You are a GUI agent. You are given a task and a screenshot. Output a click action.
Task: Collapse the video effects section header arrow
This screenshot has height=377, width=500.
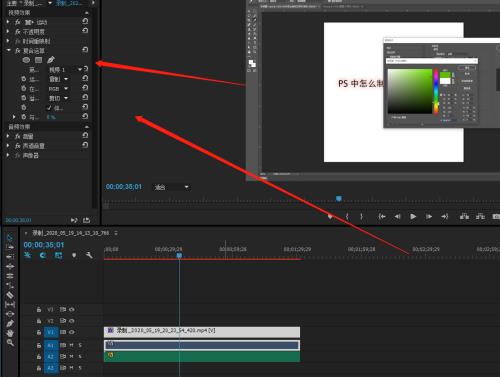[x=87, y=13]
